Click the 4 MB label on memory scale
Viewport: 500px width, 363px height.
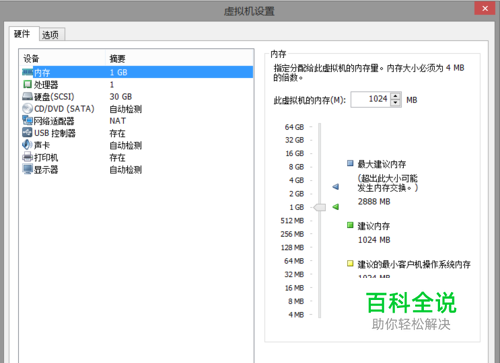[296, 315]
